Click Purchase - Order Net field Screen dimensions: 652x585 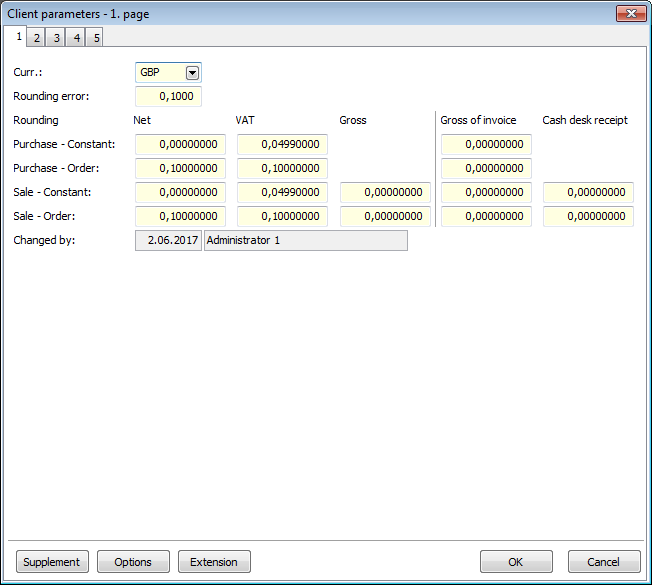(x=180, y=168)
